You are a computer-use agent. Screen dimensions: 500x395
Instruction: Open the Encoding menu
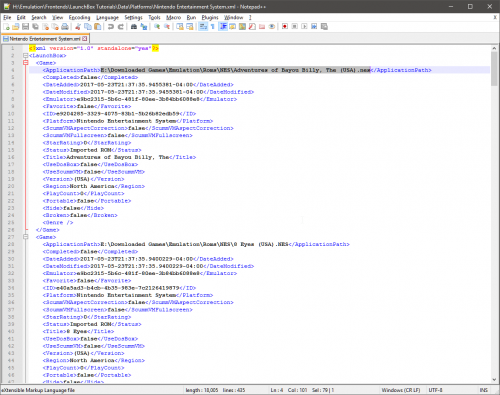[79, 17]
